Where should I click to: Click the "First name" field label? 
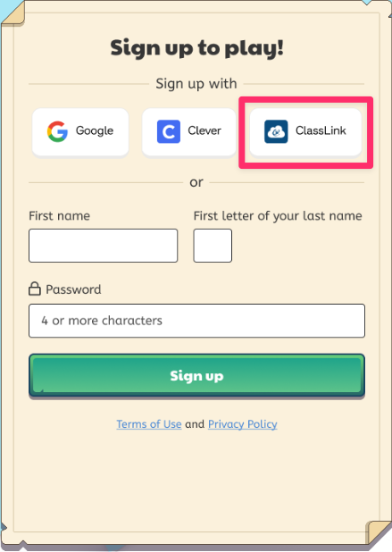(60, 215)
